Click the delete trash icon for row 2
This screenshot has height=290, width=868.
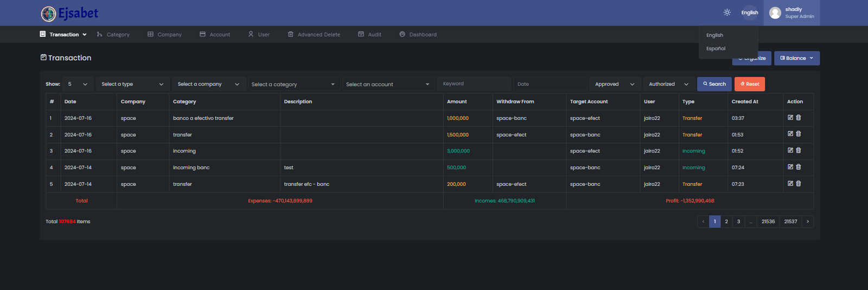pyautogui.click(x=799, y=134)
